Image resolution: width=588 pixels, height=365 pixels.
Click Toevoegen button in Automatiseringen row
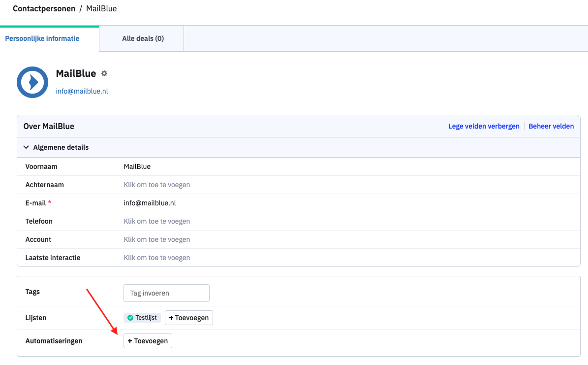[148, 341]
